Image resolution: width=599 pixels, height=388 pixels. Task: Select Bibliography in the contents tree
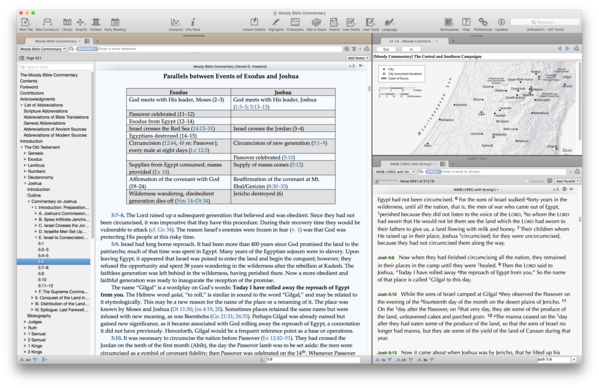pos(39,316)
